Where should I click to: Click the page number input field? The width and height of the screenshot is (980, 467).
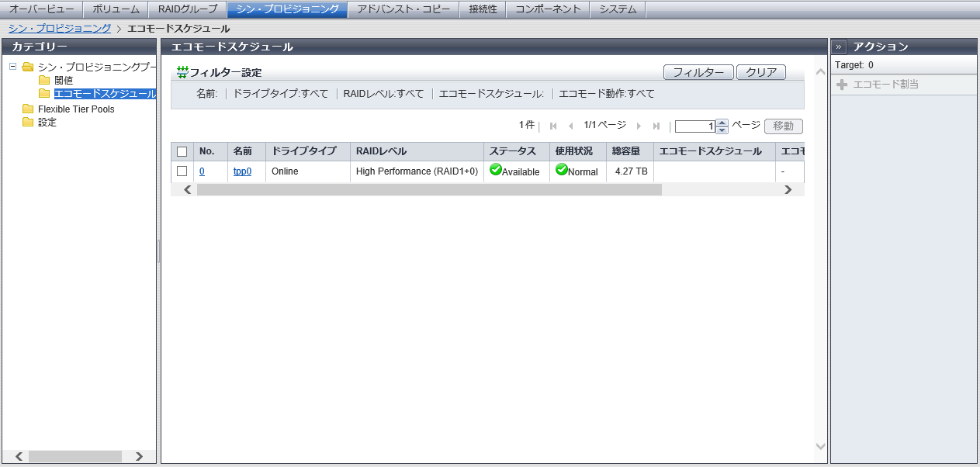694,126
